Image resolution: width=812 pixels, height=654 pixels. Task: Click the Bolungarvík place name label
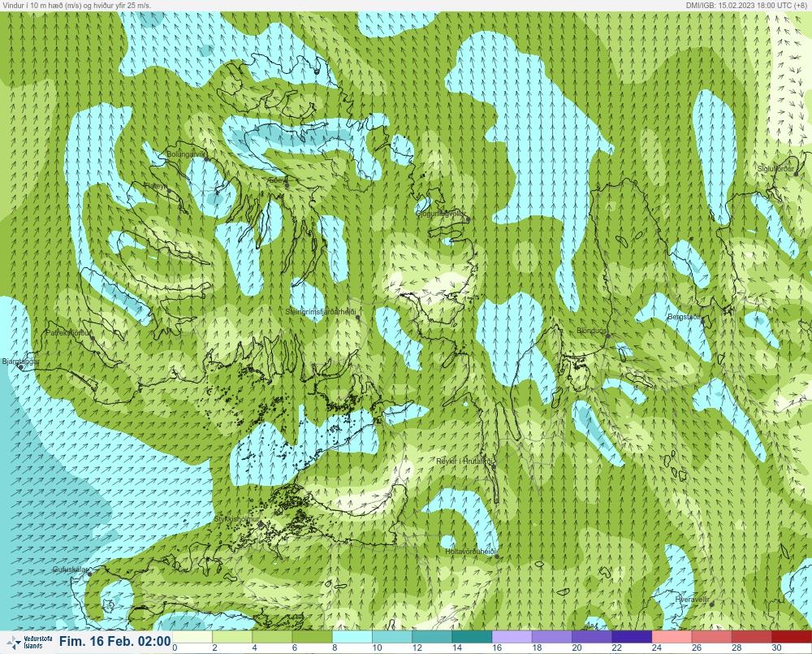[187, 154]
